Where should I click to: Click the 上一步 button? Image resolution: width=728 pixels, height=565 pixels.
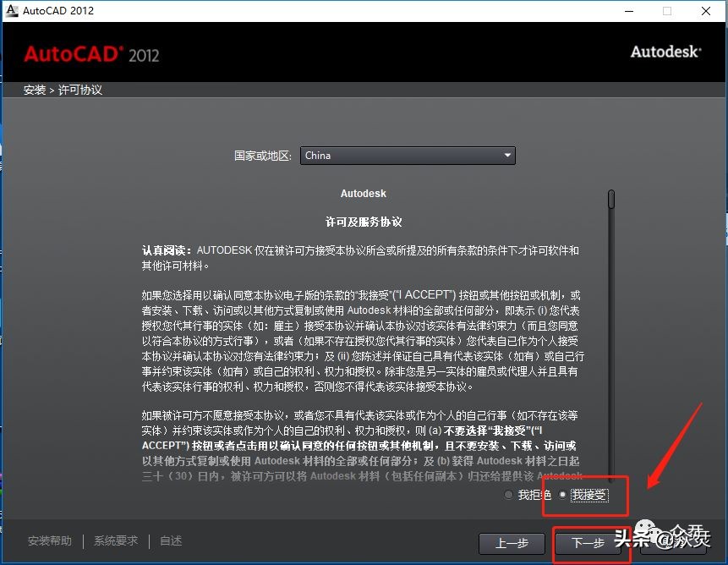512,544
